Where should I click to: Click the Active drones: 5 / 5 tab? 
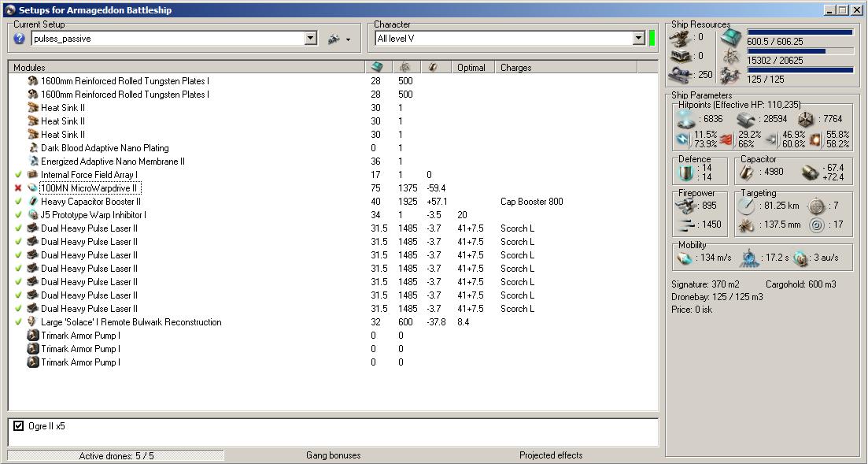(x=116, y=455)
